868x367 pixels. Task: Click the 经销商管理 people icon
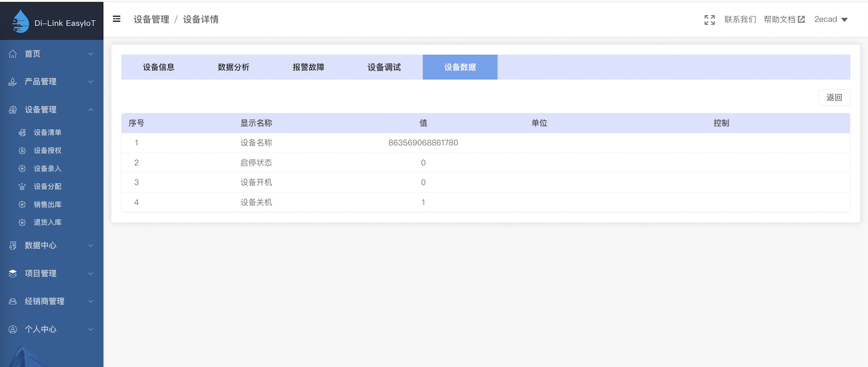13,301
